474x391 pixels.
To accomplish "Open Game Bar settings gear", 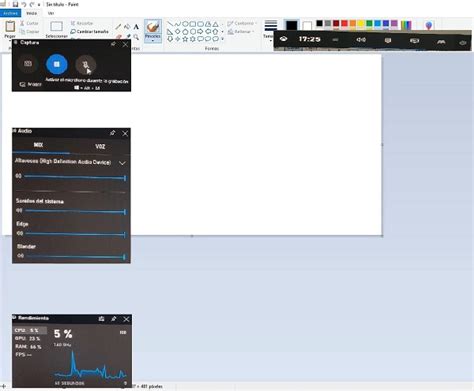I will click(463, 43).
